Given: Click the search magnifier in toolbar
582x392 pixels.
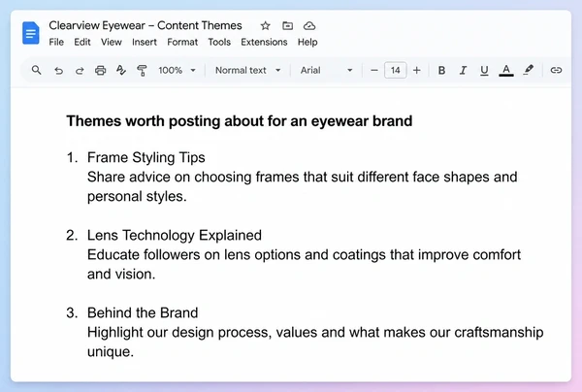Looking at the screenshot, I should (37, 70).
